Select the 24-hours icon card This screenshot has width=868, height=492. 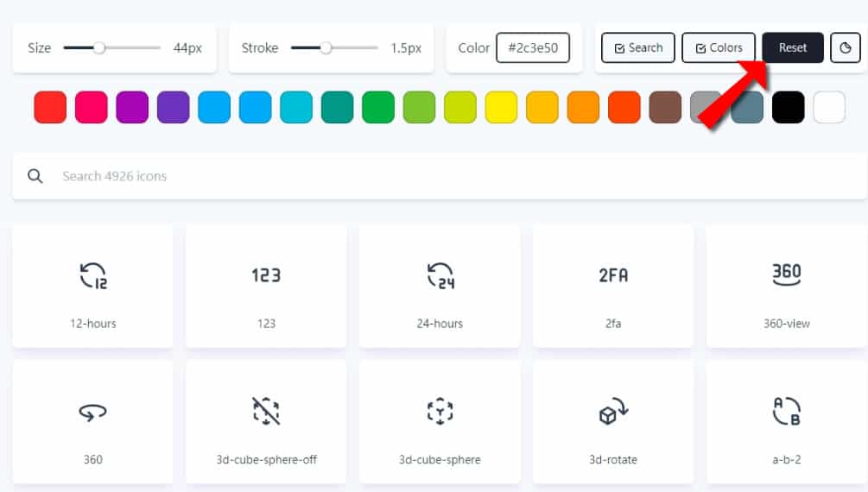pos(440,286)
